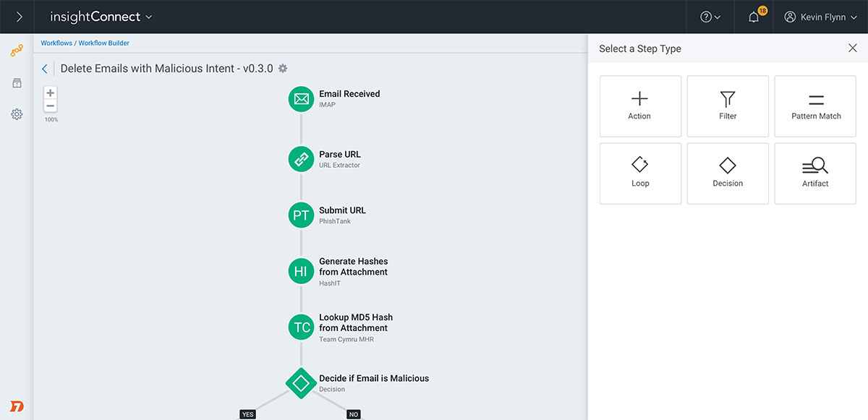Go to Workflows breadcrumb link
Viewport: 868px width, 420px height.
(56, 43)
